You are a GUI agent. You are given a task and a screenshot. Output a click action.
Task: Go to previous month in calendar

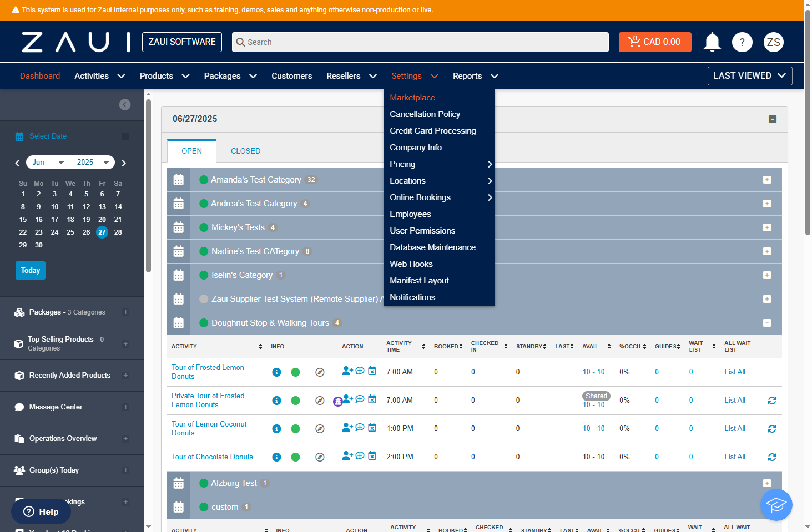(17, 163)
